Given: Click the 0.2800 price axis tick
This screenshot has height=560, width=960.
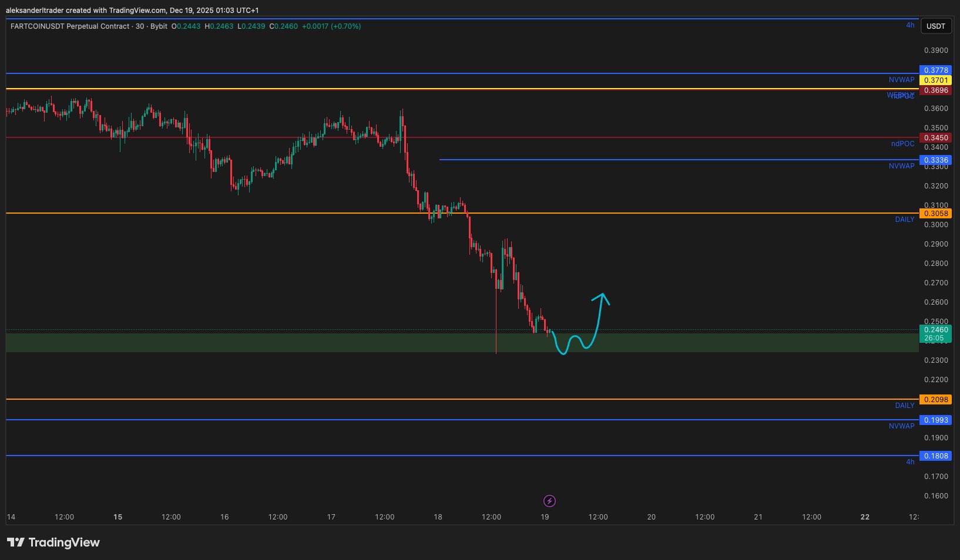Looking at the screenshot, I should click(x=936, y=264).
